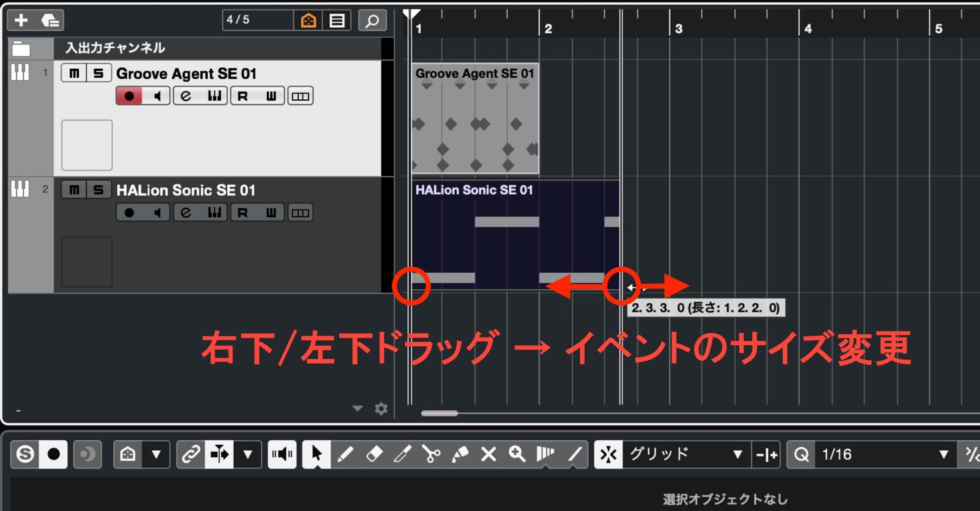980x511 pixels.
Task: Open the track search magnifier
Action: coord(373,21)
